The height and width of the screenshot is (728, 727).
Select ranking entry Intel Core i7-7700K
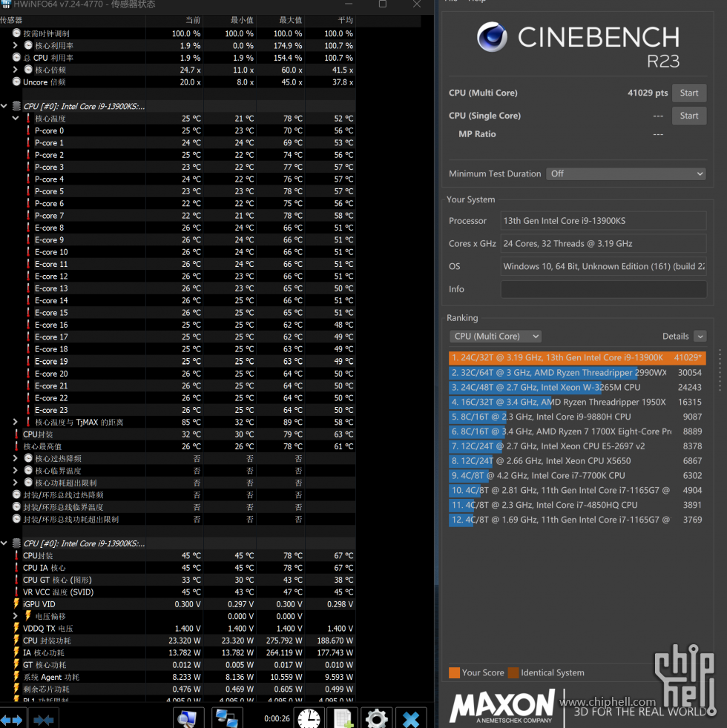coord(577,475)
